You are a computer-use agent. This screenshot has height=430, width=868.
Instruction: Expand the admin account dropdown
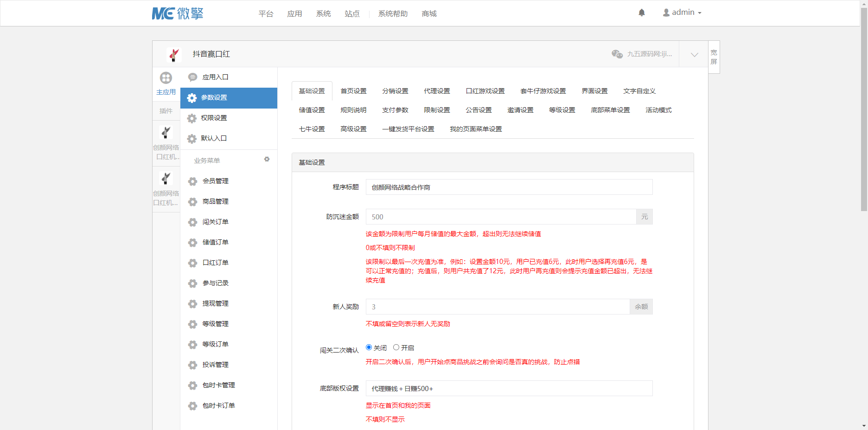[682, 13]
